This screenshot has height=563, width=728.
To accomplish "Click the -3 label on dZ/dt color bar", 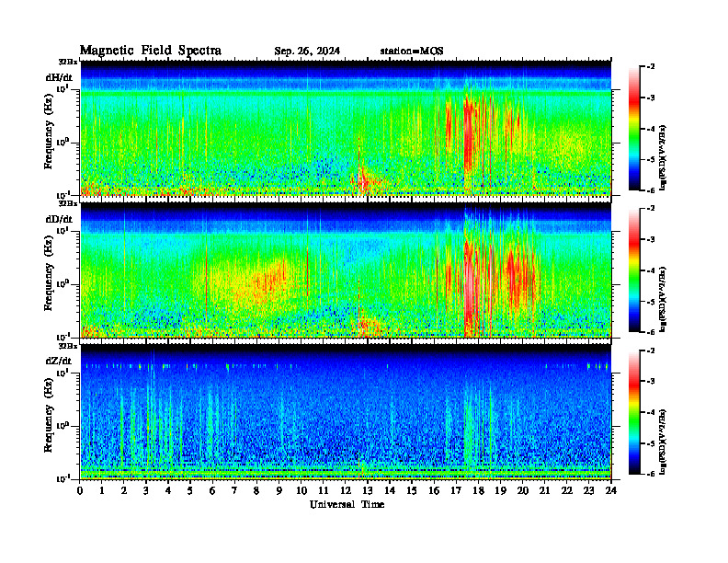I will 651,382.
